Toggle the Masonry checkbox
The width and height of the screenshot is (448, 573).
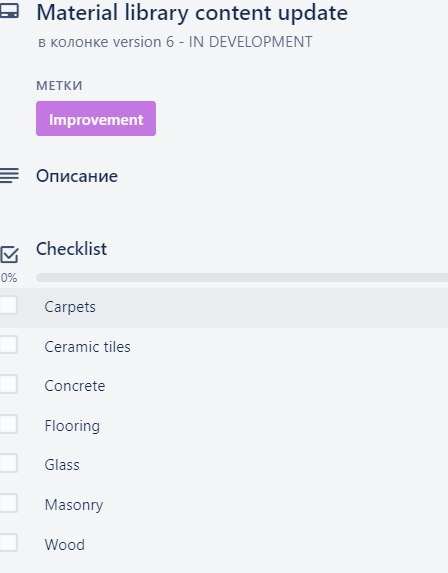coord(8,503)
